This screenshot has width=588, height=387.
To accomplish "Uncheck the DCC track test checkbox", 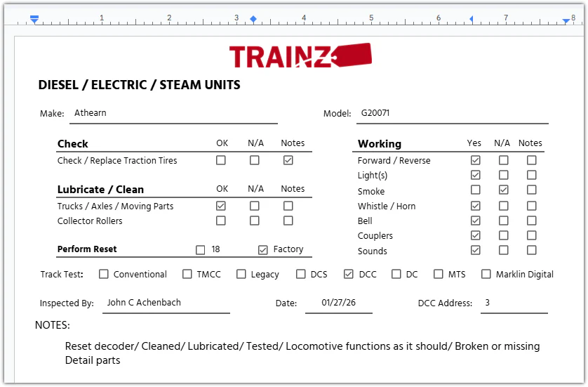I will (349, 274).
